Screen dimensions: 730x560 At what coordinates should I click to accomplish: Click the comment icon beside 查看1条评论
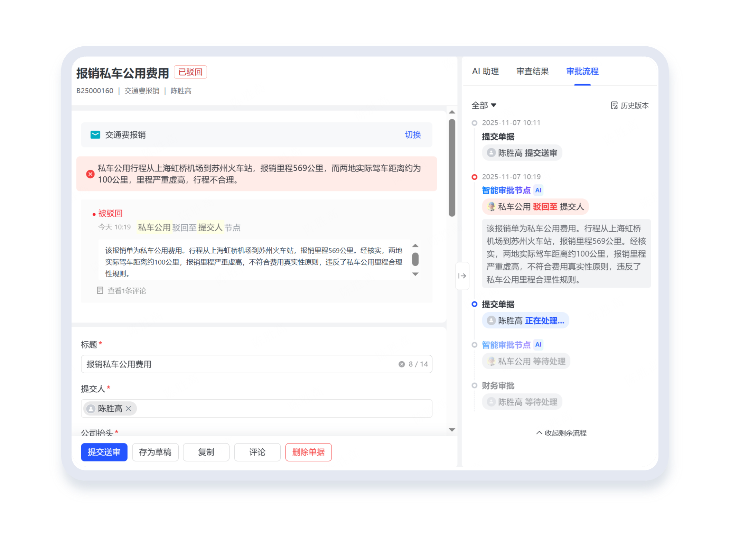point(100,290)
